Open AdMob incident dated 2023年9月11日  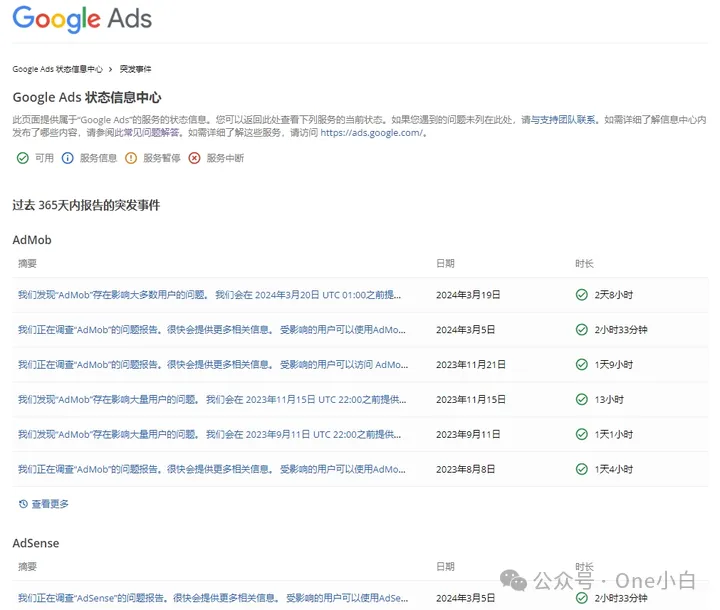[x=209, y=435]
